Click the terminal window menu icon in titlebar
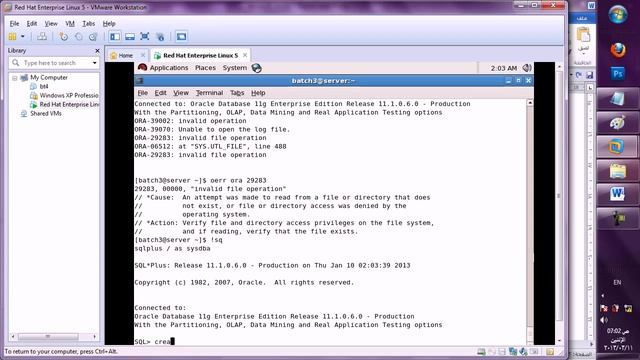The height and width of the screenshot is (360, 640). pyautogui.click(x=139, y=81)
